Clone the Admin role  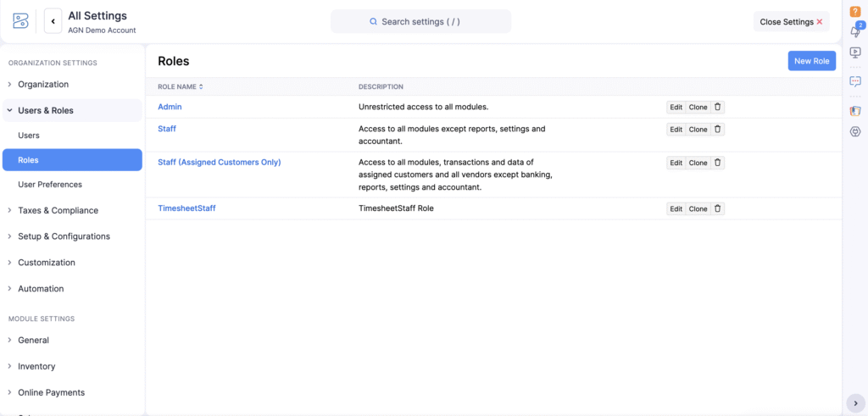tap(698, 108)
